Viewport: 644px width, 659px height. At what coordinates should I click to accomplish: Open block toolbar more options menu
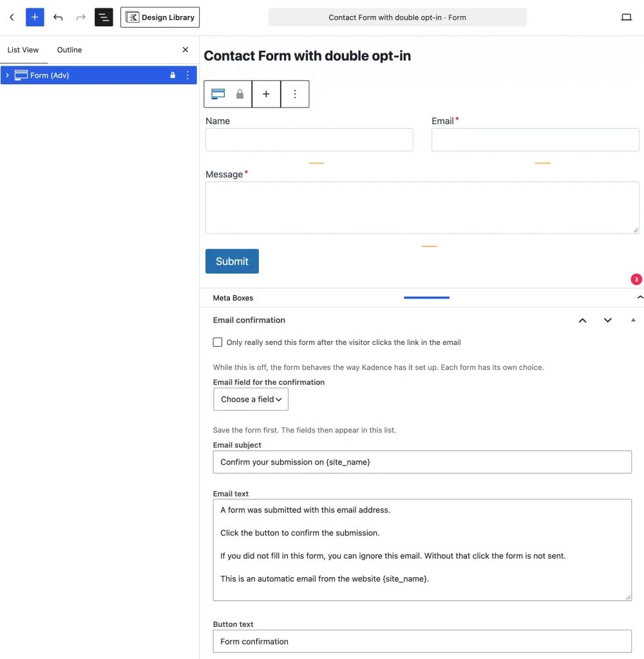295,94
